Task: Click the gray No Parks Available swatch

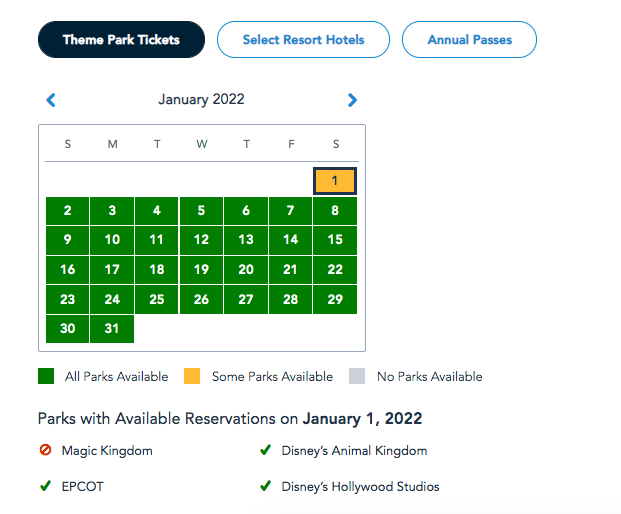Action: coord(357,376)
